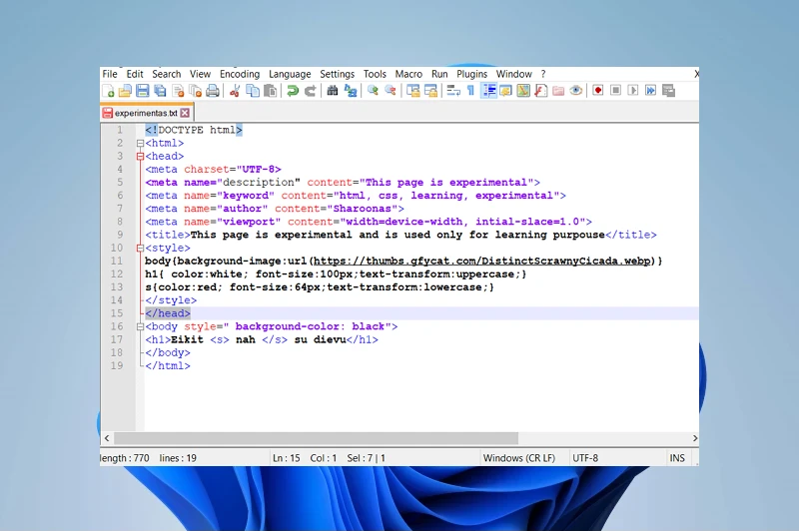
Task: Click the INS indicator in status bar
Action: (677, 458)
